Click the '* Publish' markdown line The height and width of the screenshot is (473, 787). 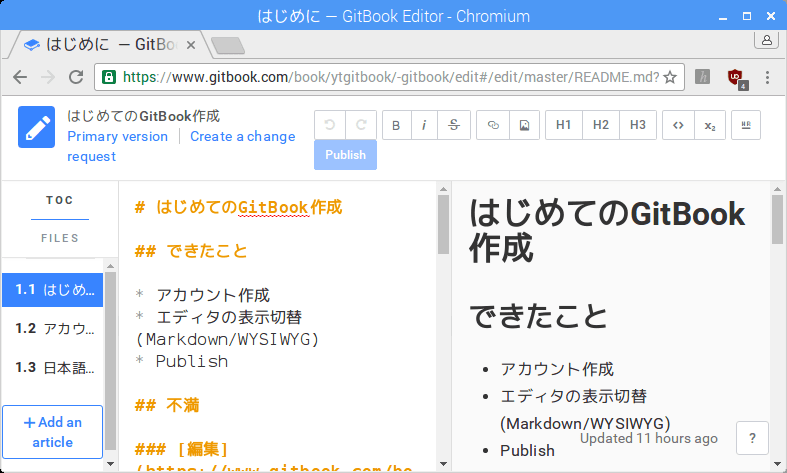pos(182,362)
